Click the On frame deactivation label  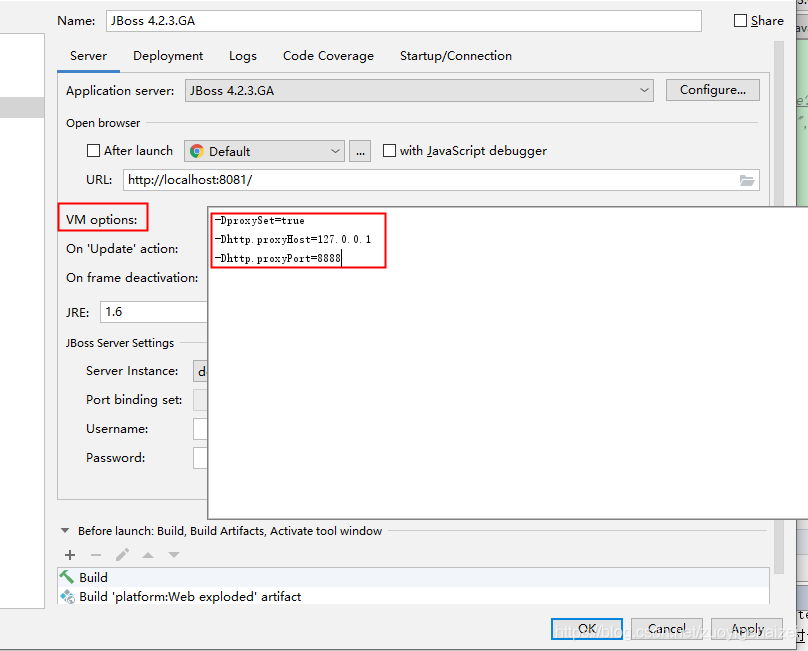coord(132,277)
